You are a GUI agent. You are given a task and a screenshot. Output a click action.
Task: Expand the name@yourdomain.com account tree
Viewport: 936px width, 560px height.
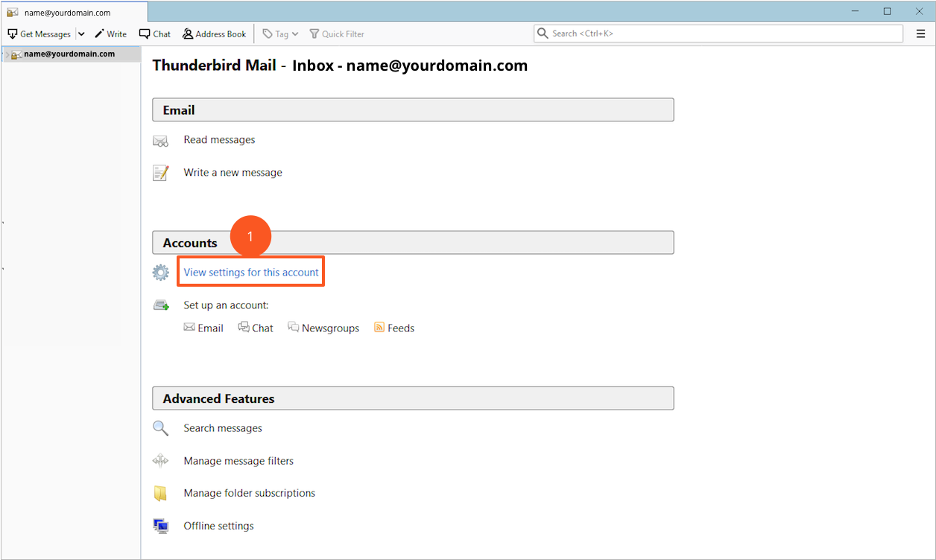[7, 54]
